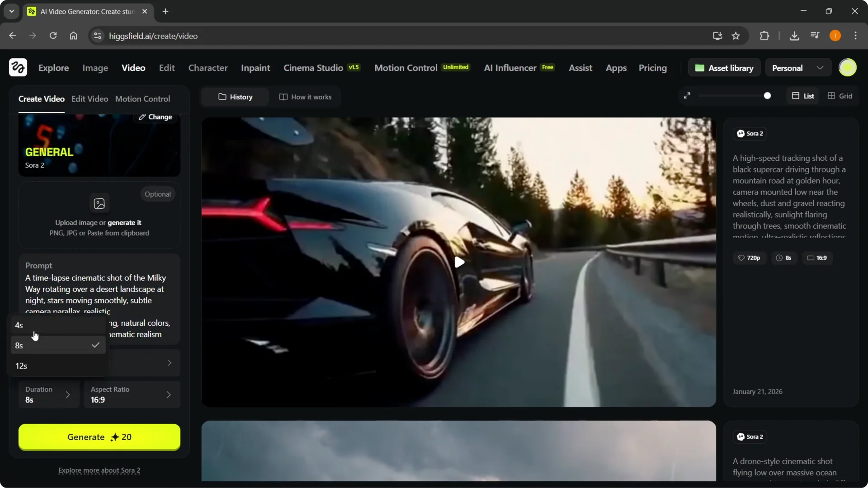Play the supercar video

459,262
